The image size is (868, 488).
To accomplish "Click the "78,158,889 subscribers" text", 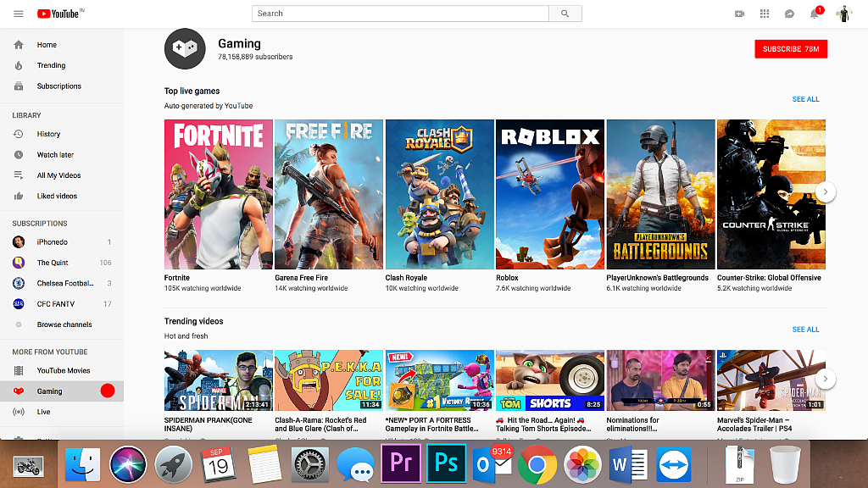I will pos(255,57).
